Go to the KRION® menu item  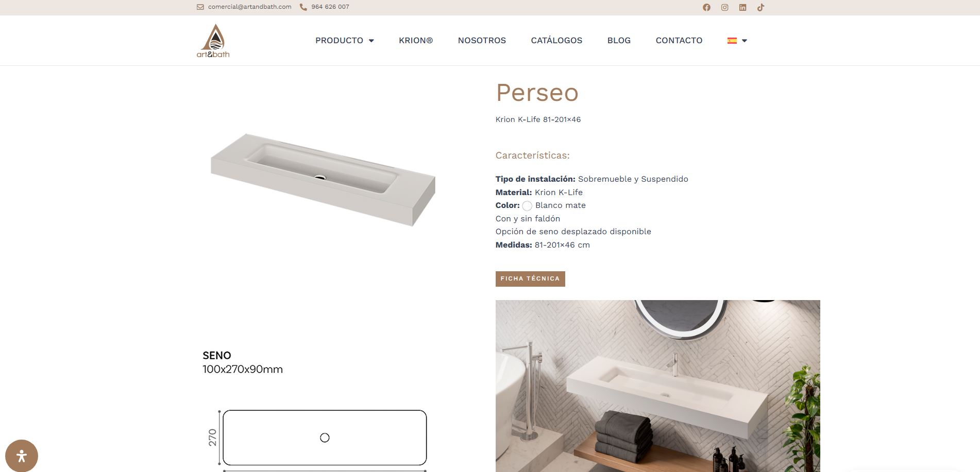[416, 41]
